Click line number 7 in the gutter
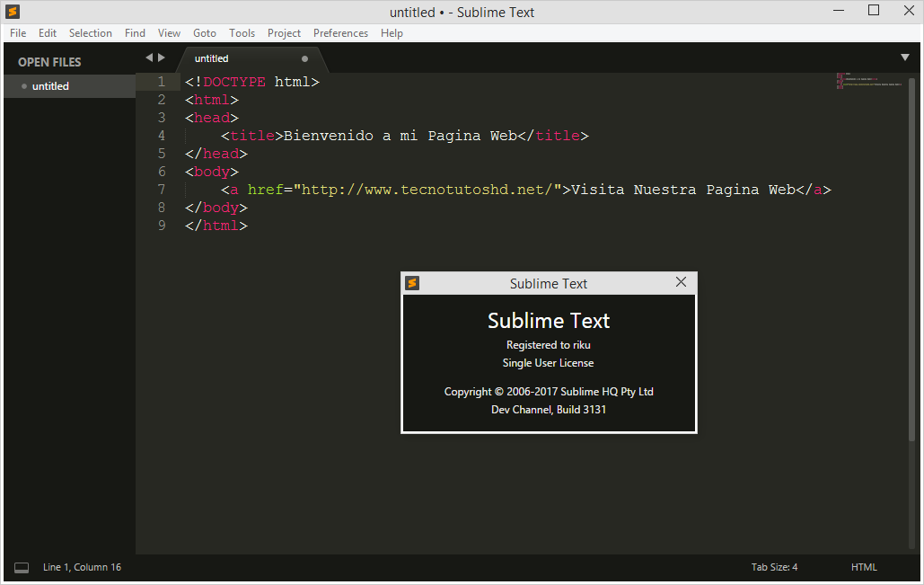Viewport: 924px width, 585px height. 162,190
